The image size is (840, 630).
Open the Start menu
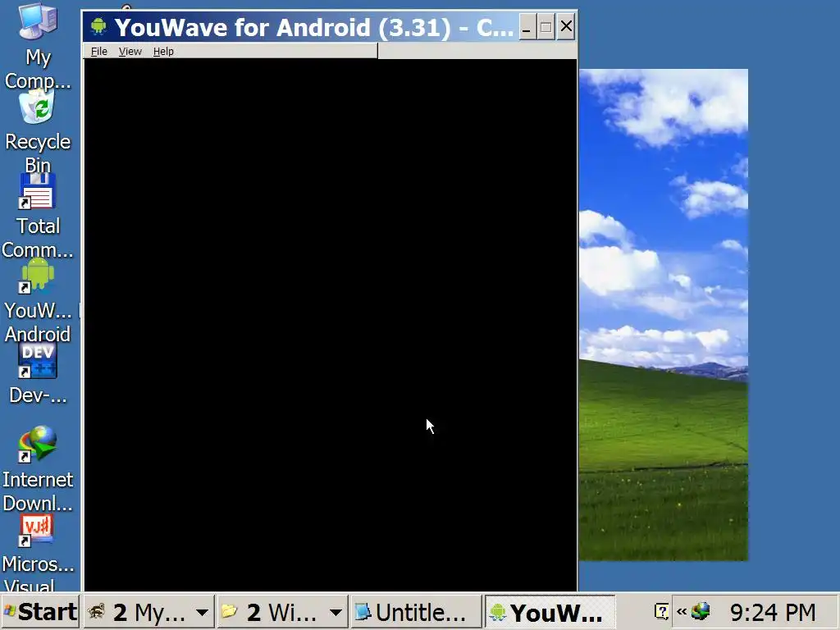tap(40, 612)
